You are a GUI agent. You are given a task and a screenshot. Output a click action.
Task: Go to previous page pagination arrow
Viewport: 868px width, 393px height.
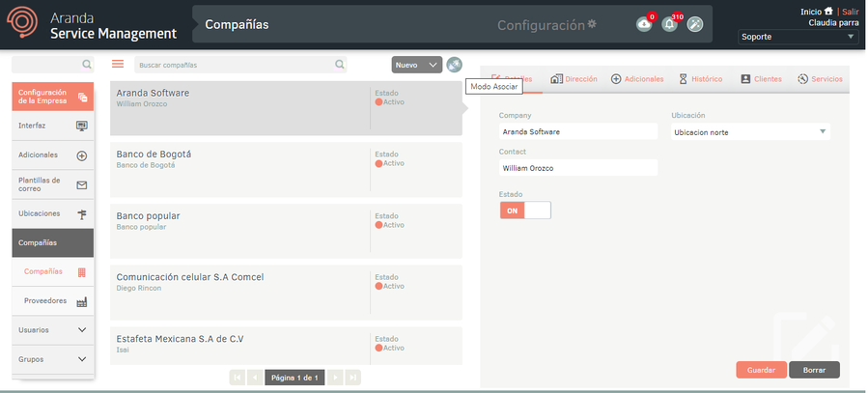click(x=255, y=378)
